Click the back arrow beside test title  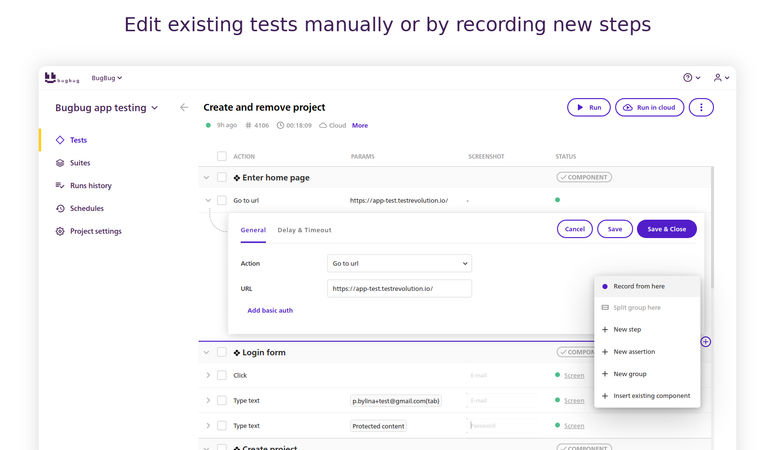[x=184, y=107]
